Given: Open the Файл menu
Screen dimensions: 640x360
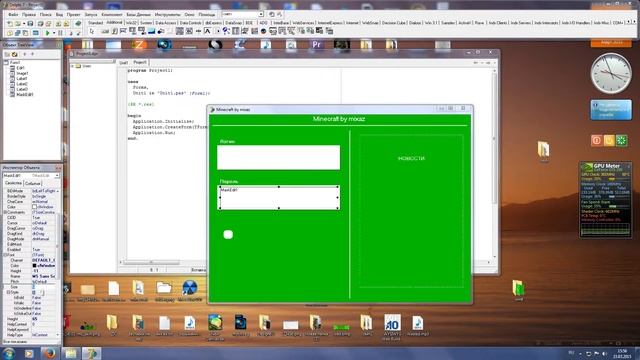Looking at the screenshot, I should (13, 14).
